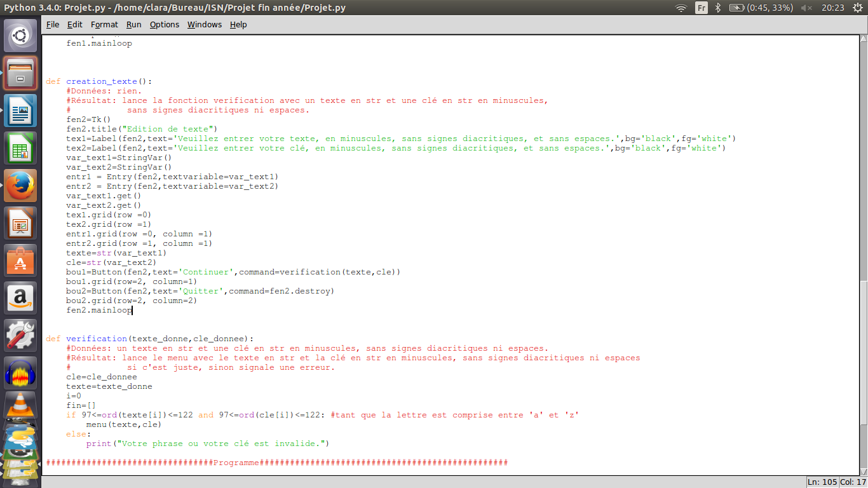Open the Files manager from the dock
The width and height of the screenshot is (868, 488).
[20, 73]
